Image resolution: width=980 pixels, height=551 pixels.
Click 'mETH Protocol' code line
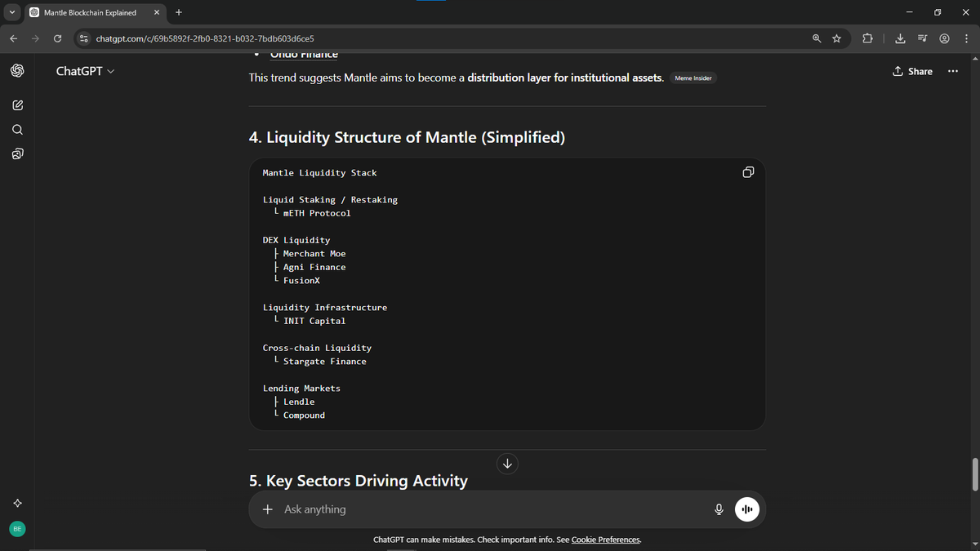pos(317,213)
